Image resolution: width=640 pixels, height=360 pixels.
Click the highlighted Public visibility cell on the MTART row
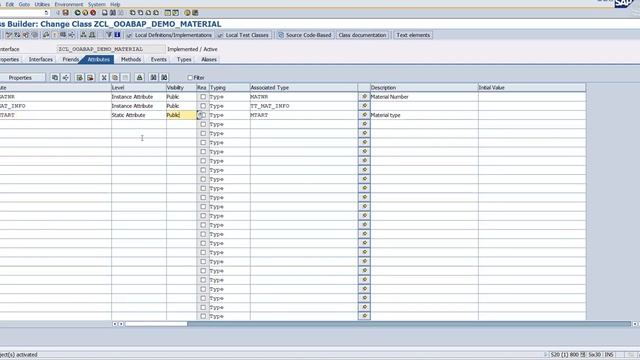coord(181,115)
